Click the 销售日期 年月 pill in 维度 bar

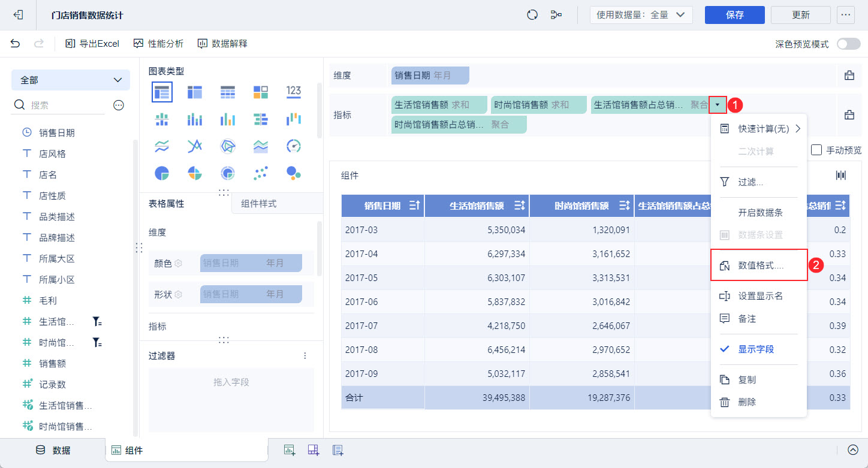(430, 76)
